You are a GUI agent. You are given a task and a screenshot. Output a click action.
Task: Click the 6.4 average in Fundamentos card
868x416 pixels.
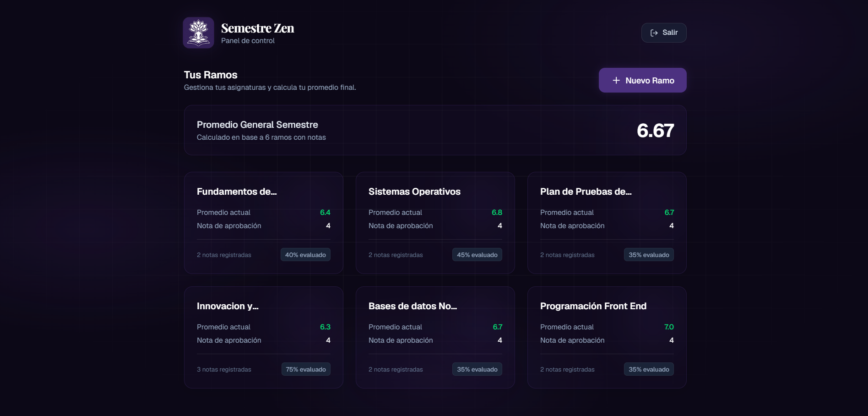click(x=325, y=213)
